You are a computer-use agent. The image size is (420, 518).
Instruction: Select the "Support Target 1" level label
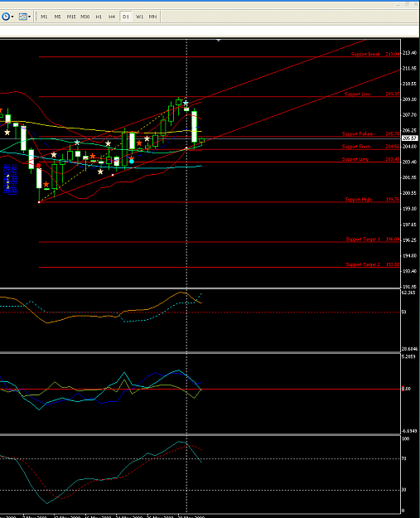pyautogui.click(x=363, y=239)
